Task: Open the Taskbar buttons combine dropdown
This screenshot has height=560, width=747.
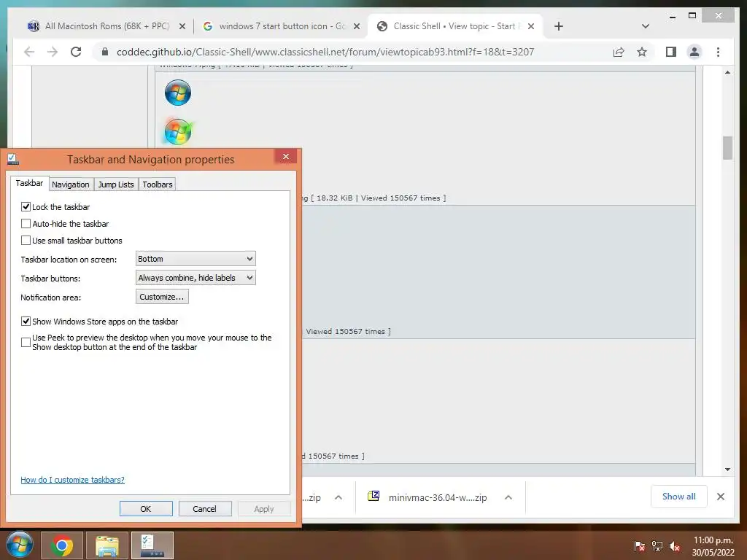Action: (196, 278)
